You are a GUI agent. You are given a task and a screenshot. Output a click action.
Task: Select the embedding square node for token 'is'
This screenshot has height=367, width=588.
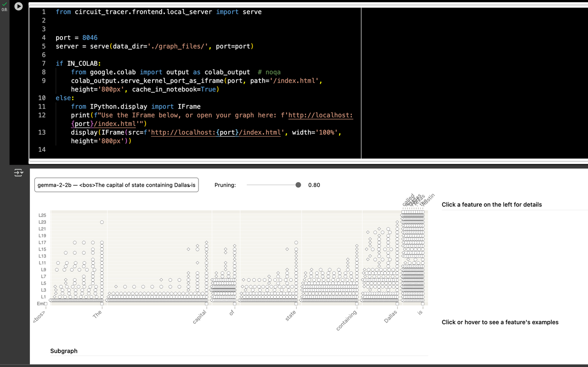coord(422,304)
